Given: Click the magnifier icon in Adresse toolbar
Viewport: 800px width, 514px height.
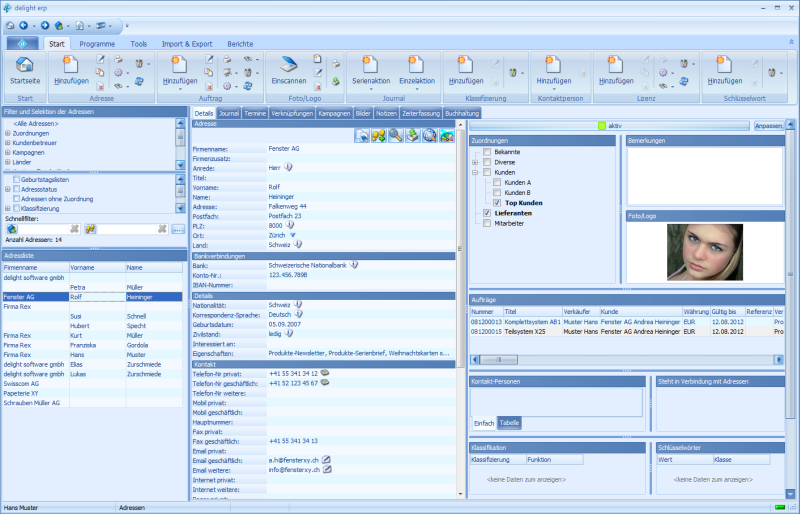Looking at the screenshot, I should [395, 135].
